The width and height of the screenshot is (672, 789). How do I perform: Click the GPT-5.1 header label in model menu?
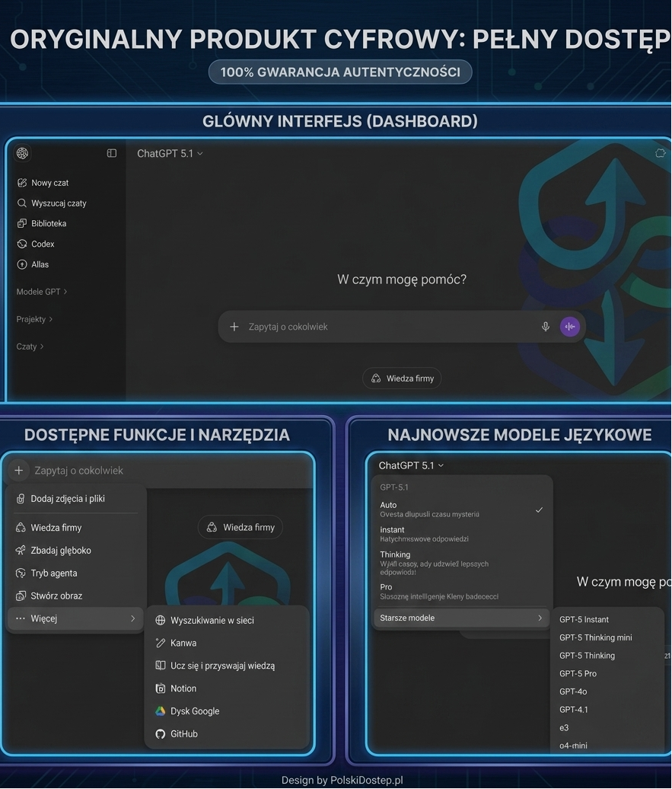pos(394,487)
